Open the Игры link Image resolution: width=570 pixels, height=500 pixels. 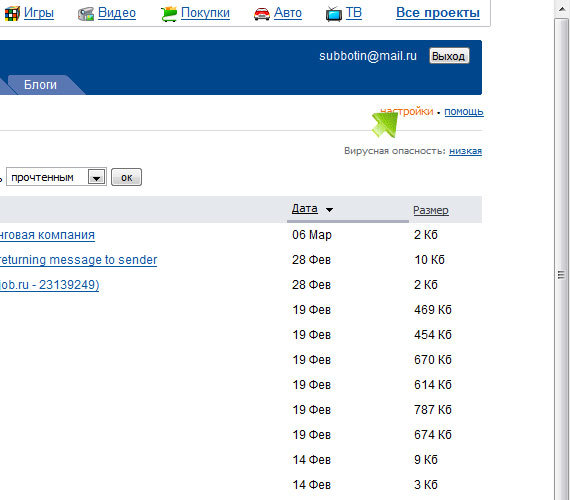[39, 13]
